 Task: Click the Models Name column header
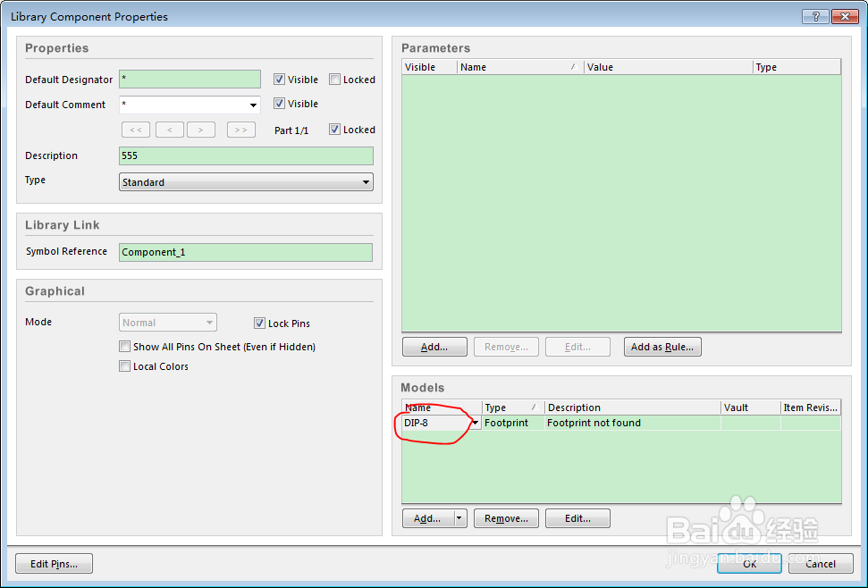click(442, 407)
